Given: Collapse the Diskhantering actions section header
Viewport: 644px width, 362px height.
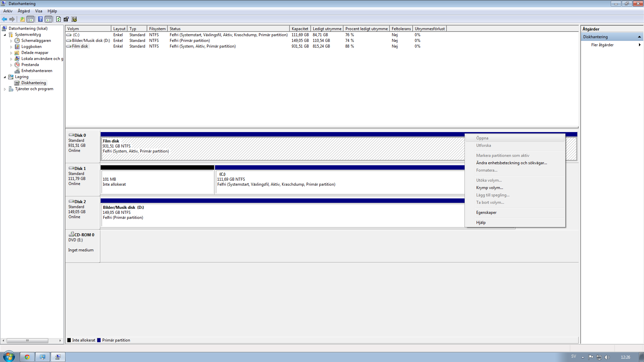Looking at the screenshot, I should [612, 37].
